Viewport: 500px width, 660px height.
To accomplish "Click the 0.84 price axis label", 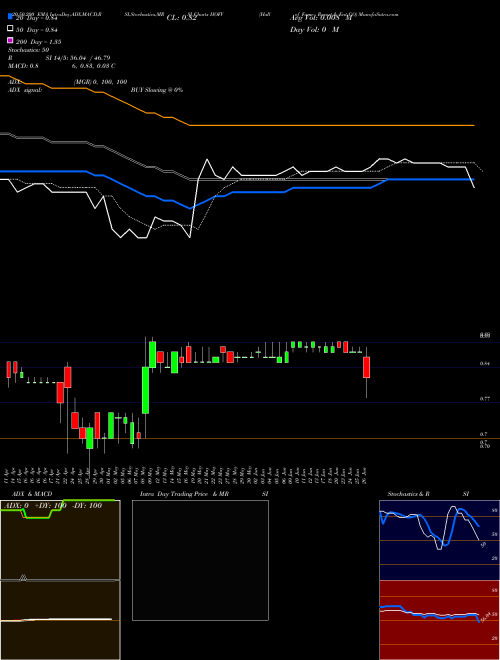I will click(484, 363).
